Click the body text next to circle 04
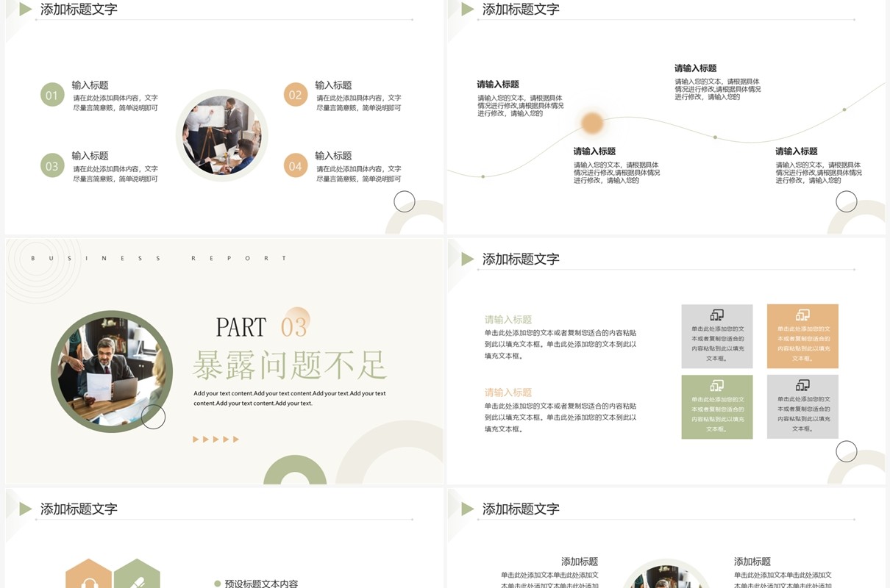 tap(359, 174)
